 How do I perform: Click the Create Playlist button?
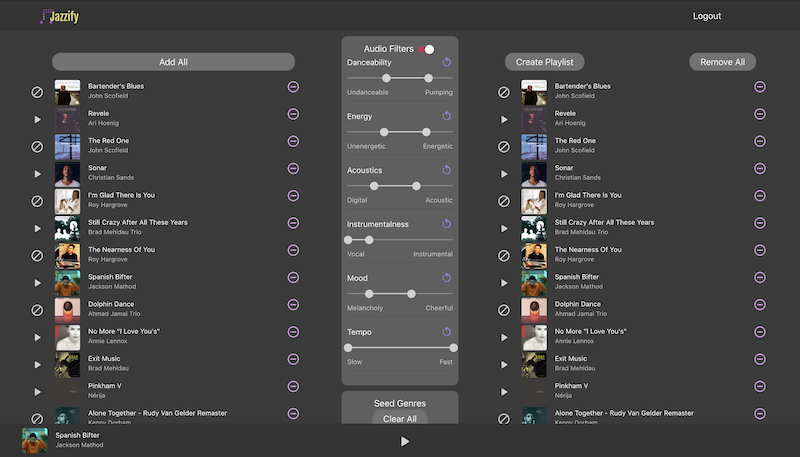(544, 62)
